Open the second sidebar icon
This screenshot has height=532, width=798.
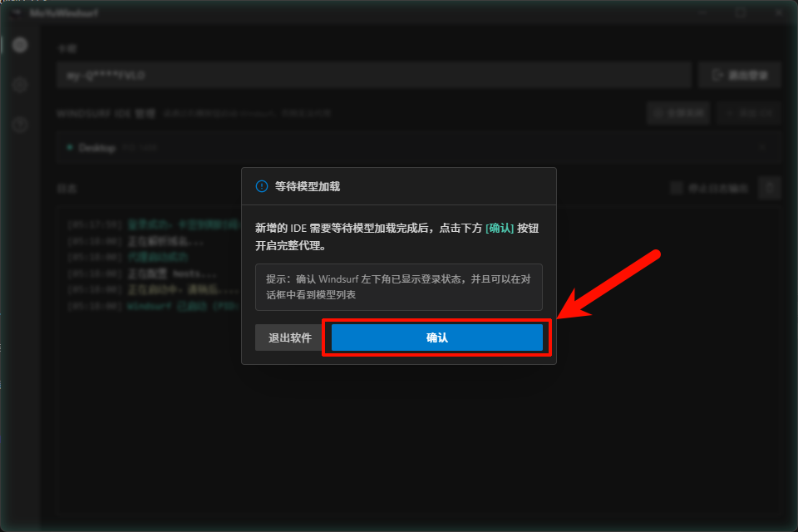[x=21, y=85]
